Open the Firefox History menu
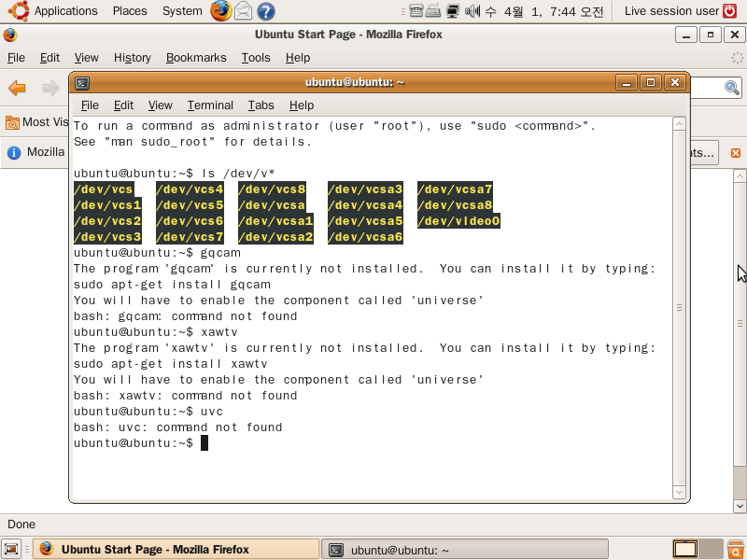The width and height of the screenshot is (747, 560). [133, 58]
